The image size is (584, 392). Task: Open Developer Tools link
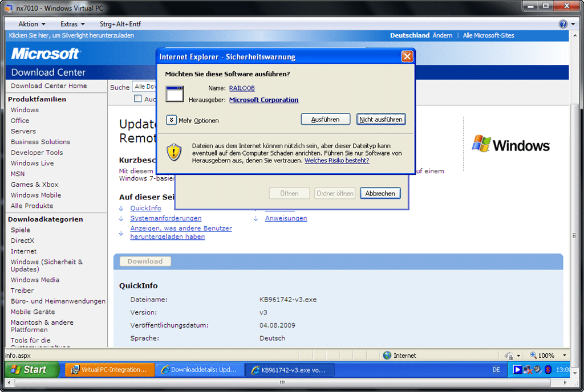[x=36, y=153]
